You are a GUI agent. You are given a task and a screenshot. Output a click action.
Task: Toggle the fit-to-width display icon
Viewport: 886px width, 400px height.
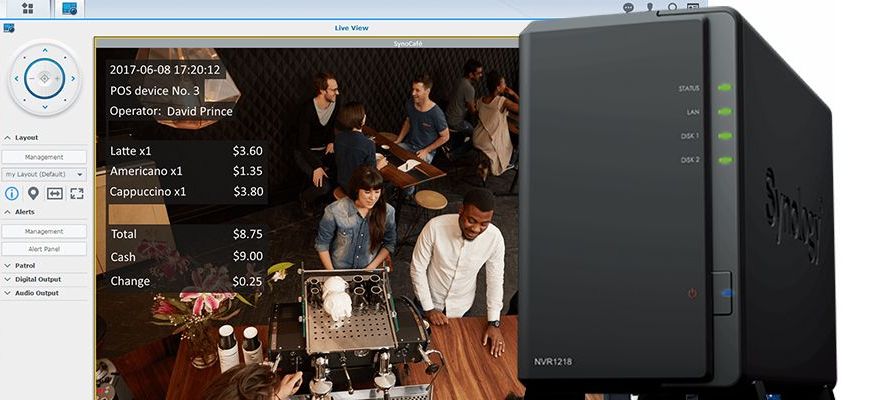55,193
